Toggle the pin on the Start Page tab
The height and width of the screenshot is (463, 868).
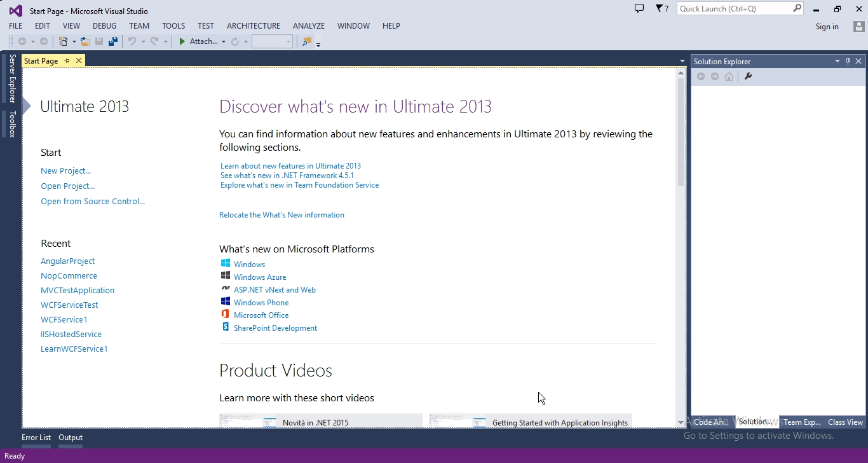pos(67,60)
